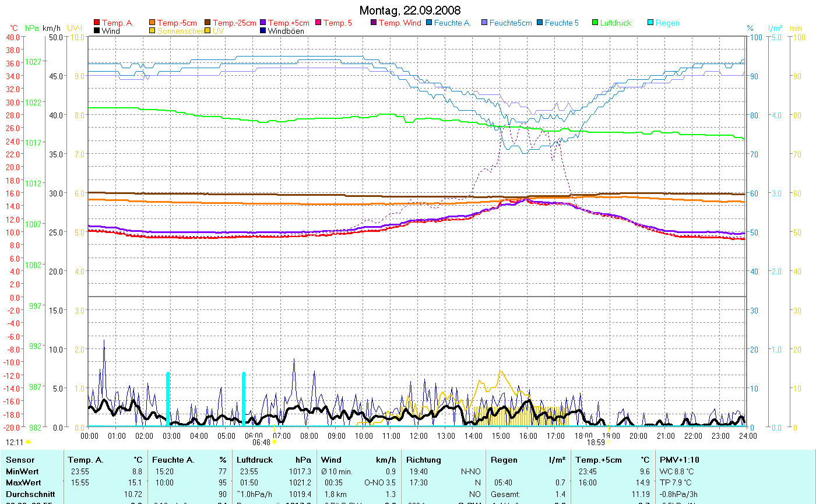
Task: Click the black Wind legend square
Action: tap(97, 31)
